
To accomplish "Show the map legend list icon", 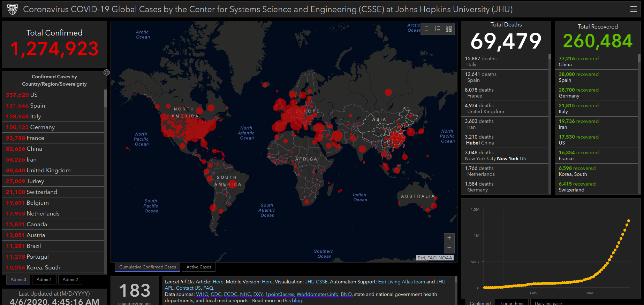I will pos(438,29).
